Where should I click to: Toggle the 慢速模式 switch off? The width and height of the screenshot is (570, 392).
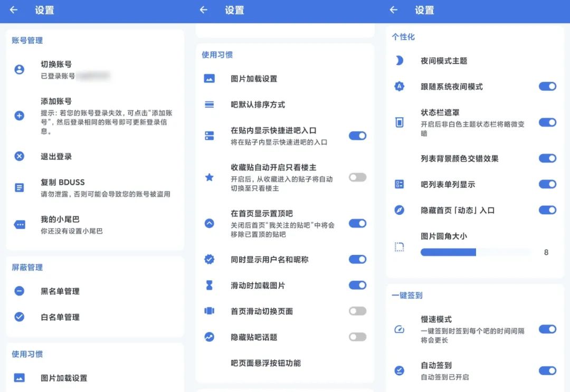point(548,329)
